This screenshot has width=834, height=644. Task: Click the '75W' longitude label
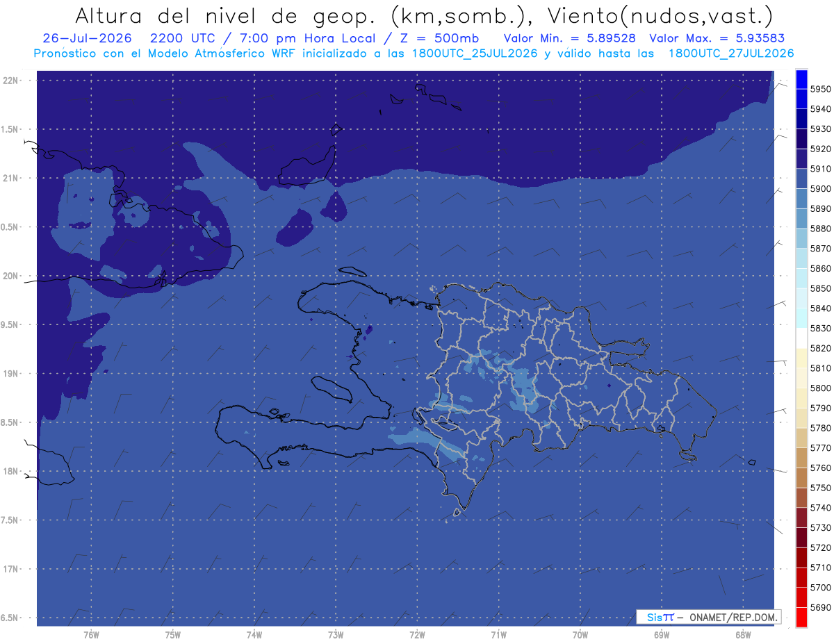click(172, 634)
